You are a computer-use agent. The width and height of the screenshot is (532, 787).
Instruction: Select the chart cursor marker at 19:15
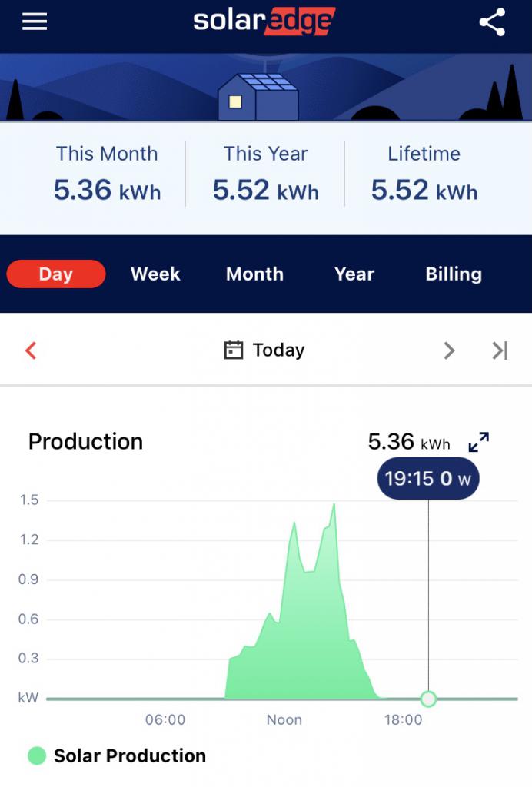(x=428, y=699)
